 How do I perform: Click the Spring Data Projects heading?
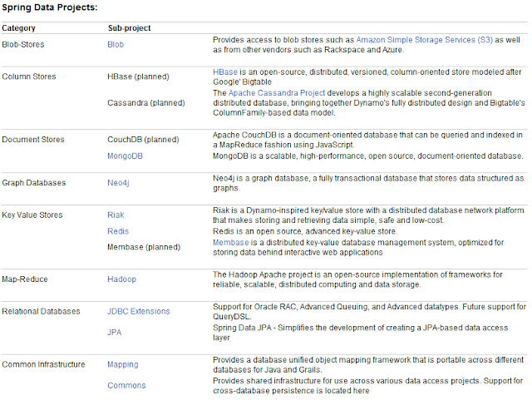[50, 7]
